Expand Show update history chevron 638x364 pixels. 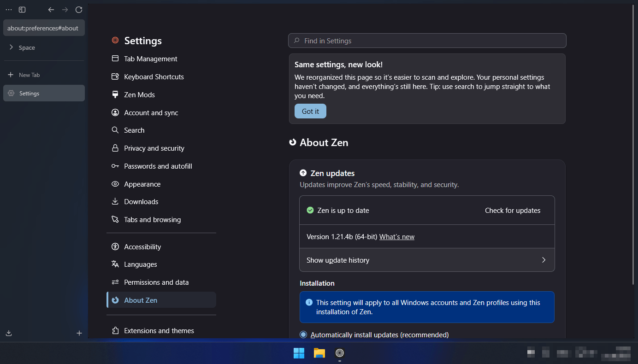(543, 260)
